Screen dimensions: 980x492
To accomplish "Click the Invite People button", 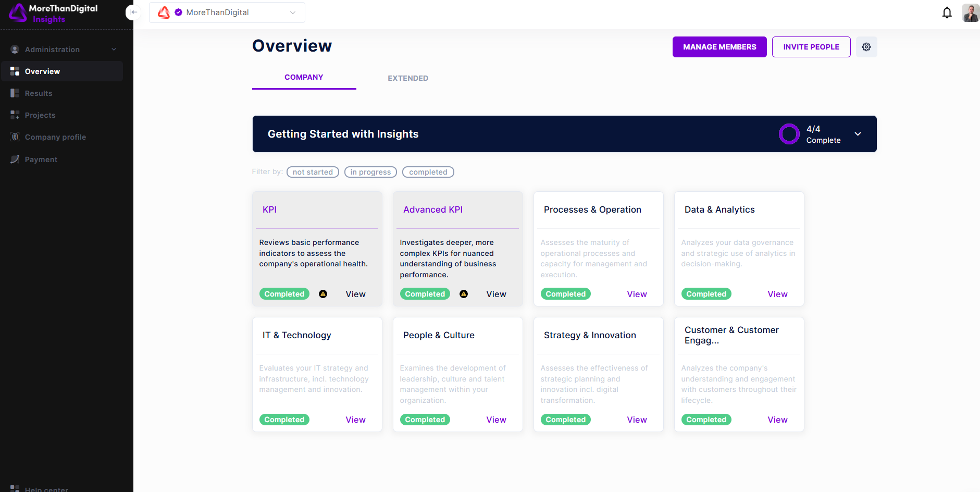I will tap(811, 47).
